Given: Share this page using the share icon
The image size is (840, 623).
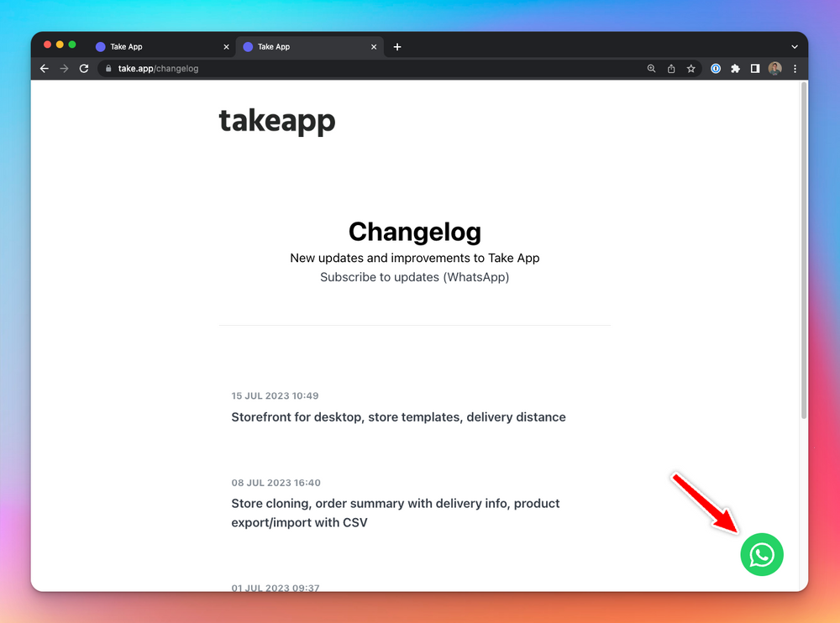Looking at the screenshot, I should [671, 69].
